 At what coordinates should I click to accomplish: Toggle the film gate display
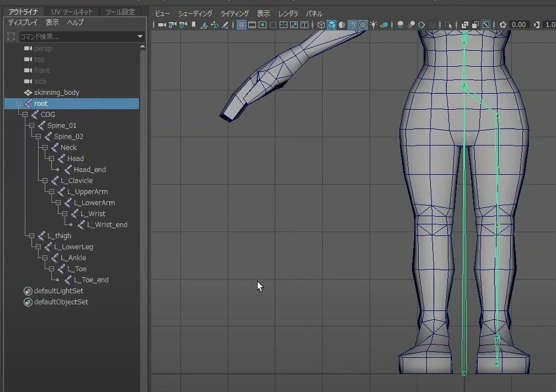coord(252,25)
